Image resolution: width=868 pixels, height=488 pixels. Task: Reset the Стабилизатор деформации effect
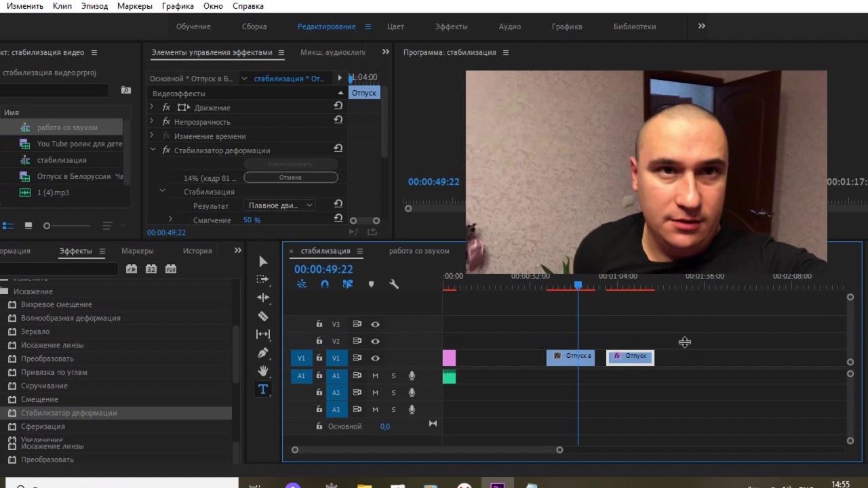(x=338, y=148)
